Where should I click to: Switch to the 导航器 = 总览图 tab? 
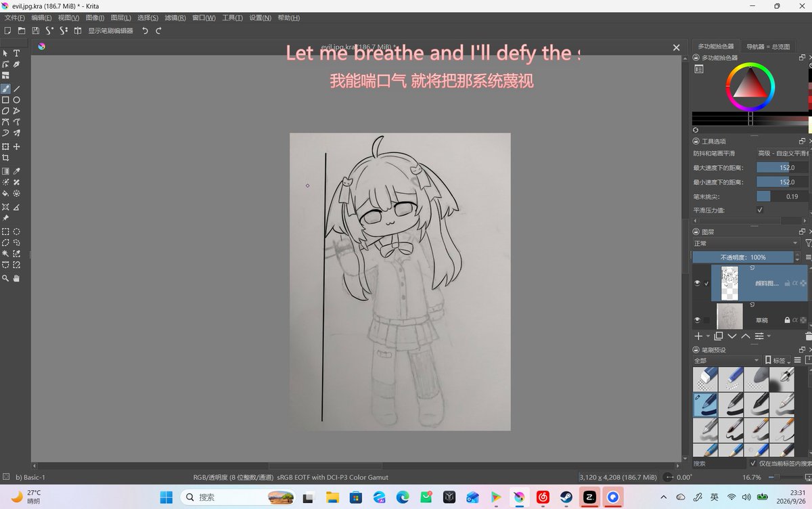coord(768,47)
